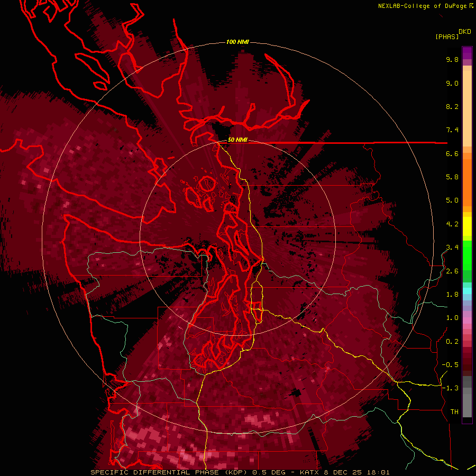This screenshot has width=476, height=476.
Task: Click the 2.6 value on the color scale
Action: coord(452,271)
